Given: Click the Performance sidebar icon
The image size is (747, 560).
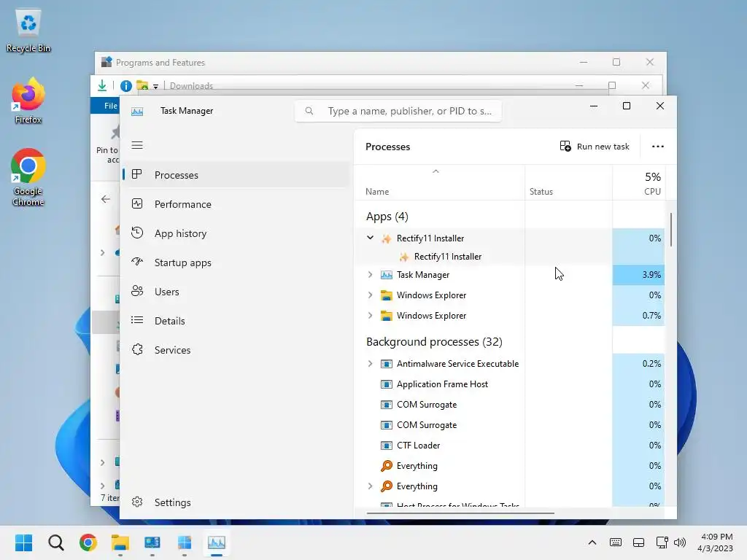Looking at the screenshot, I should pyautogui.click(x=137, y=204).
